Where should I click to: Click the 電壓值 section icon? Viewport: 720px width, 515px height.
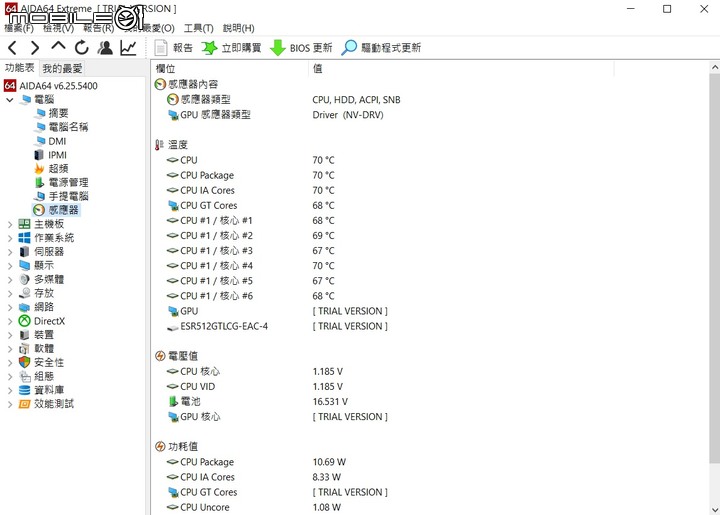point(160,356)
